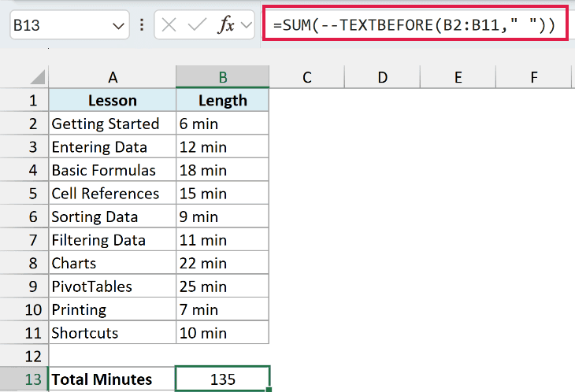Select the Entering Data cell

112,146
